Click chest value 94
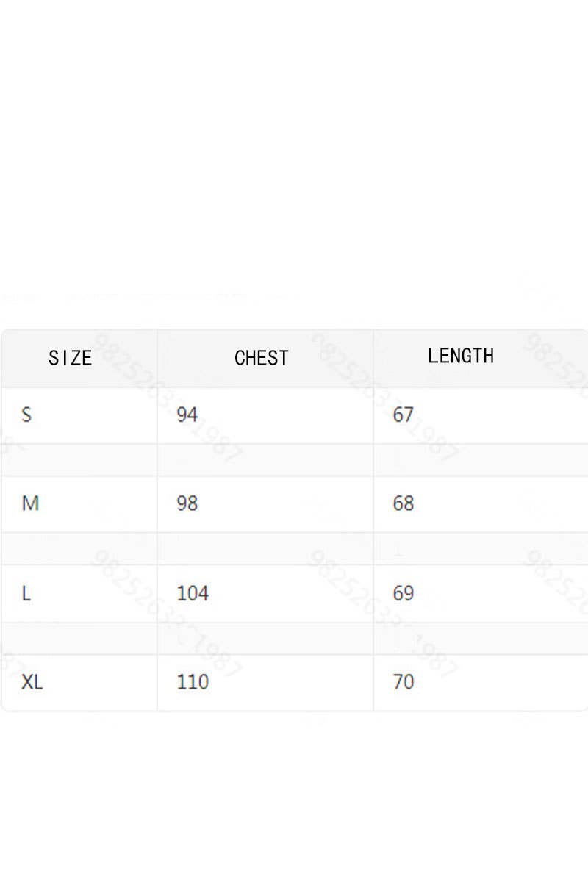The height and width of the screenshot is (882, 588). click(x=187, y=415)
